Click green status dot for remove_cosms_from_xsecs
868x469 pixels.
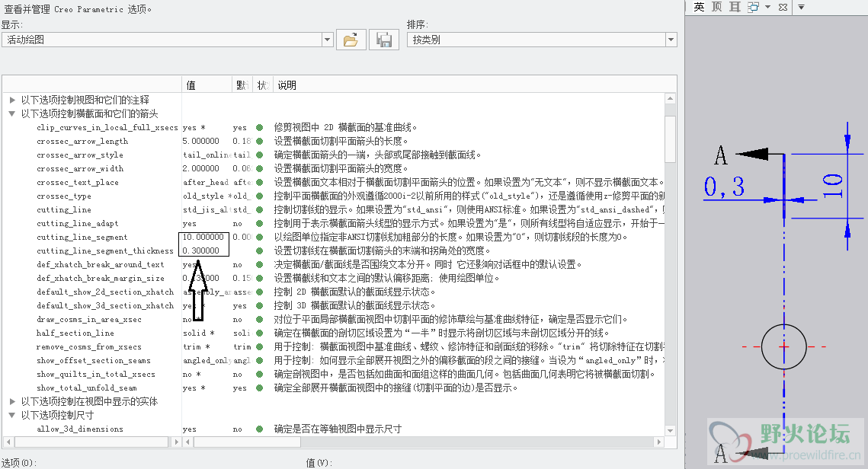click(x=259, y=346)
